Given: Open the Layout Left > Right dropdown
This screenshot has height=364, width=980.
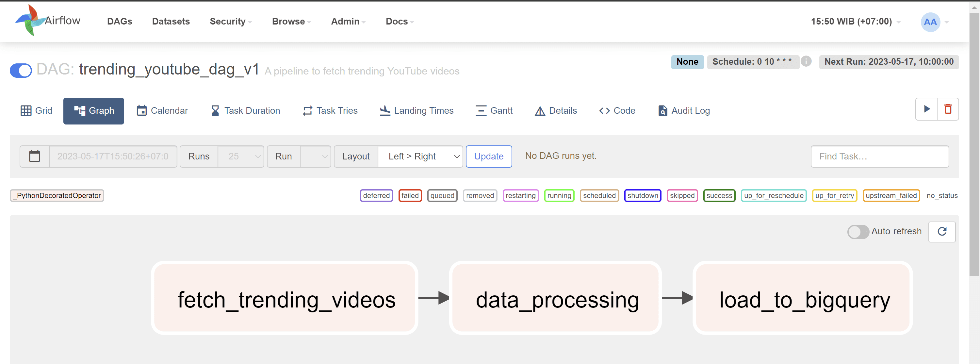Looking at the screenshot, I should [x=420, y=156].
